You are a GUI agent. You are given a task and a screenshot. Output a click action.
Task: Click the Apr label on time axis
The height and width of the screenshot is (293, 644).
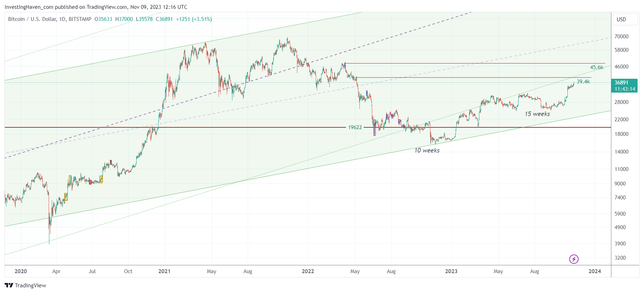click(56, 271)
